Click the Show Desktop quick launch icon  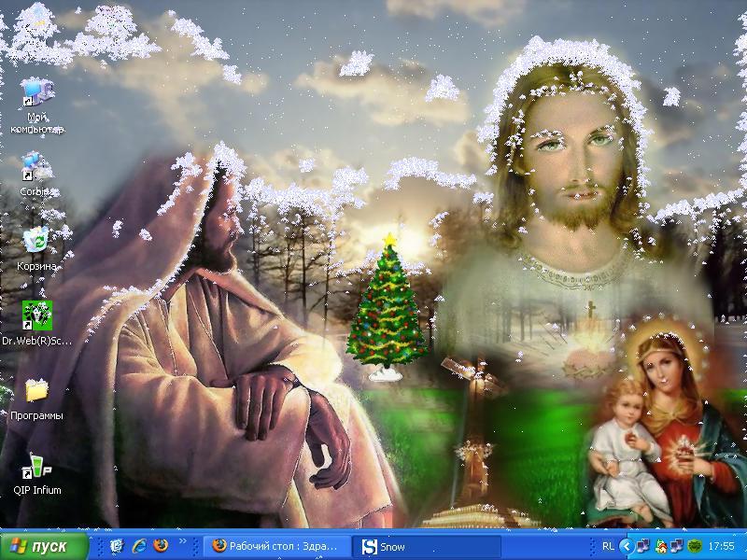click(117, 546)
